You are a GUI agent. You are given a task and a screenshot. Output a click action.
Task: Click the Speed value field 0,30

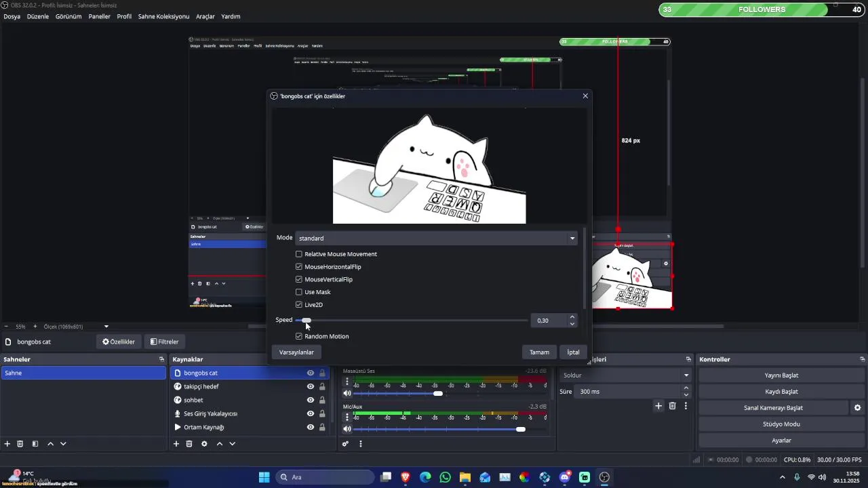549,321
